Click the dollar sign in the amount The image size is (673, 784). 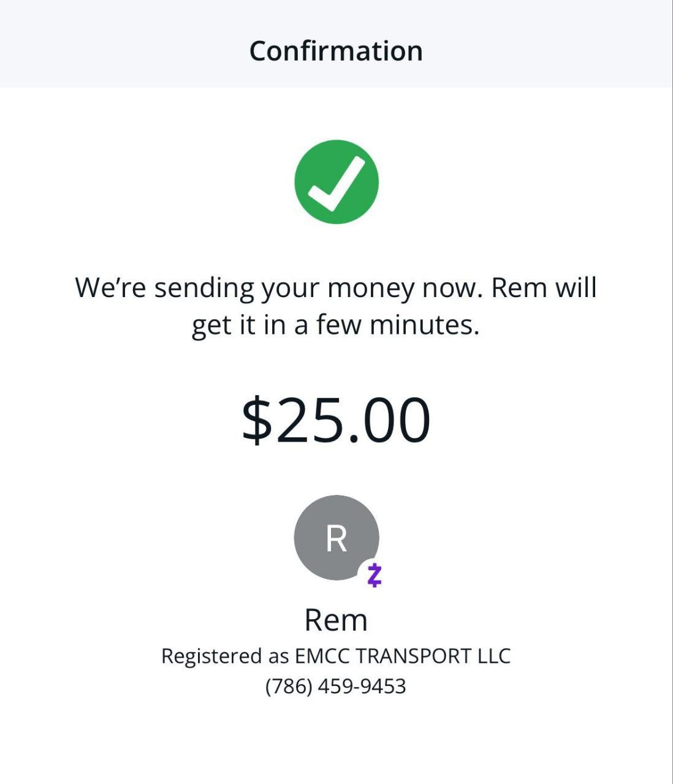click(x=257, y=420)
